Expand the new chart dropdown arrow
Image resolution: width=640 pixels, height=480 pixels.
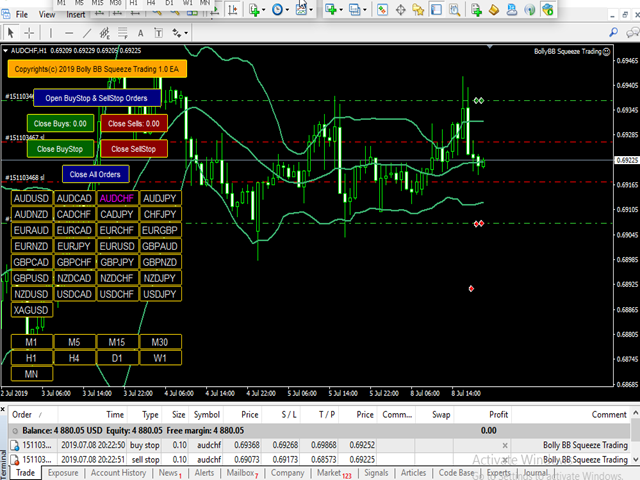coord(341,10)
